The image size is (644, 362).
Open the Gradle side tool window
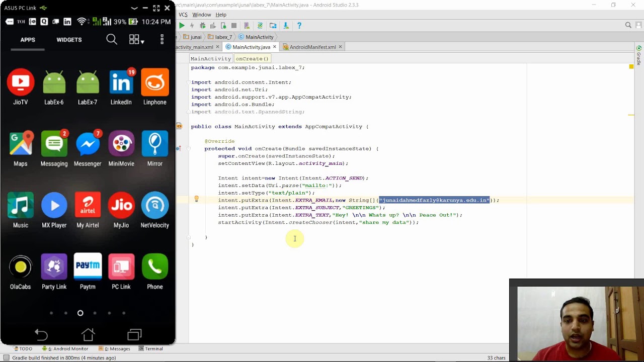pyautogui.click(x=639, y=54)
